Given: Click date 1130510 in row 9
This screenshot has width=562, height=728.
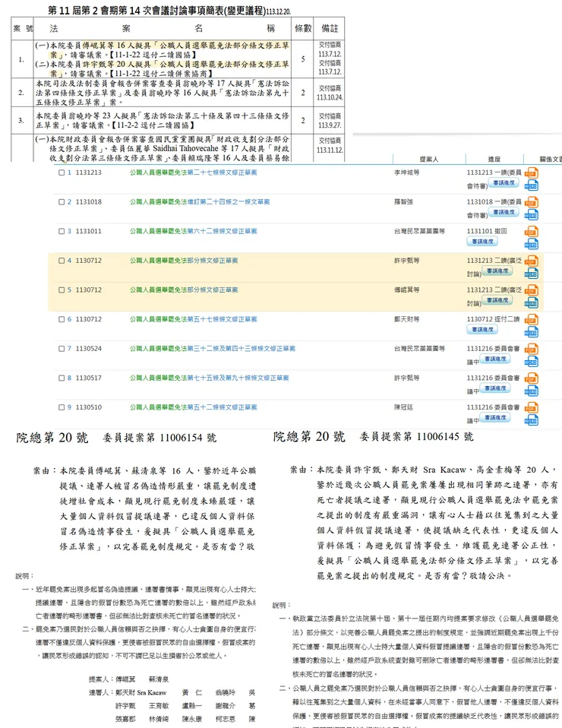Looking at the screenshot, I should click(x=89, y=407).
